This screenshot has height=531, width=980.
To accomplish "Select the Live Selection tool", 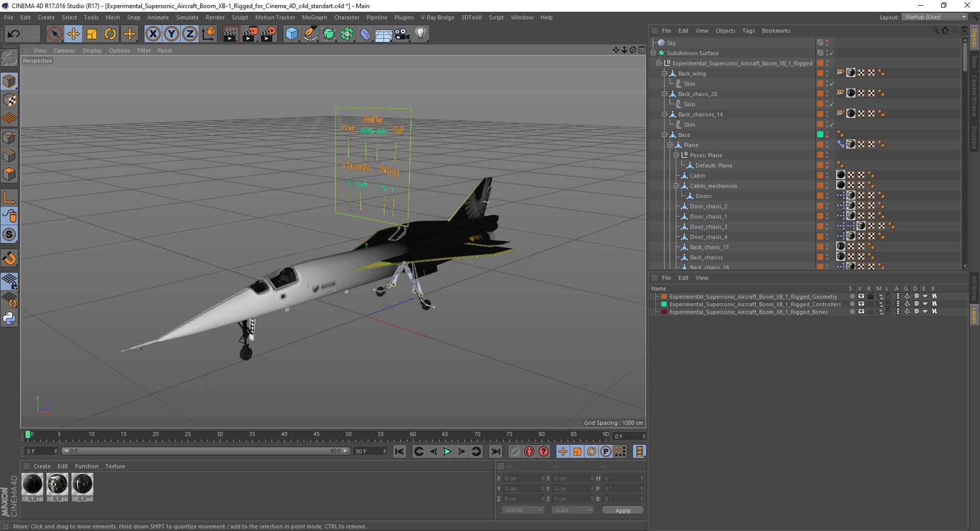I will tap(55, 34).
